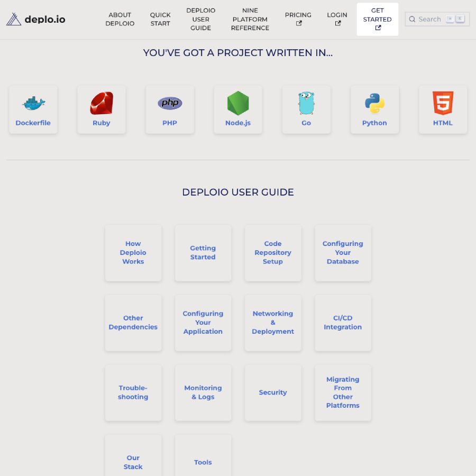Open Configuring Your Database card

click(x=343, y=253)
